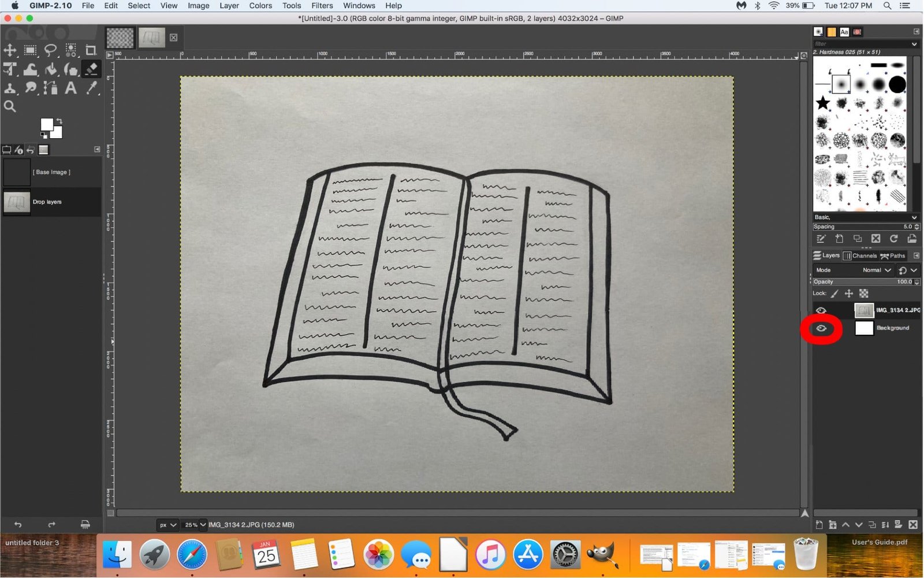Select the Crop tool in toolbox
The image size is (924, 578).
[91, 50]
